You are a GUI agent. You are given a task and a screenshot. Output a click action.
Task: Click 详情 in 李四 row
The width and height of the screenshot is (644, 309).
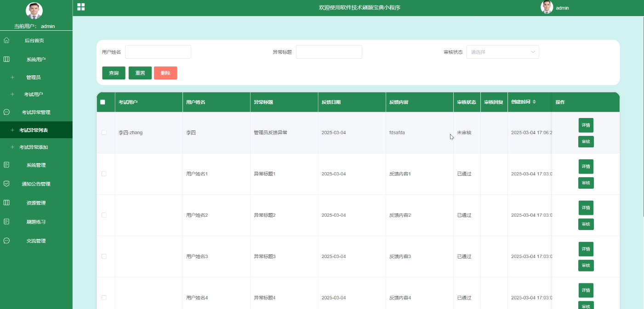point(586,125)
